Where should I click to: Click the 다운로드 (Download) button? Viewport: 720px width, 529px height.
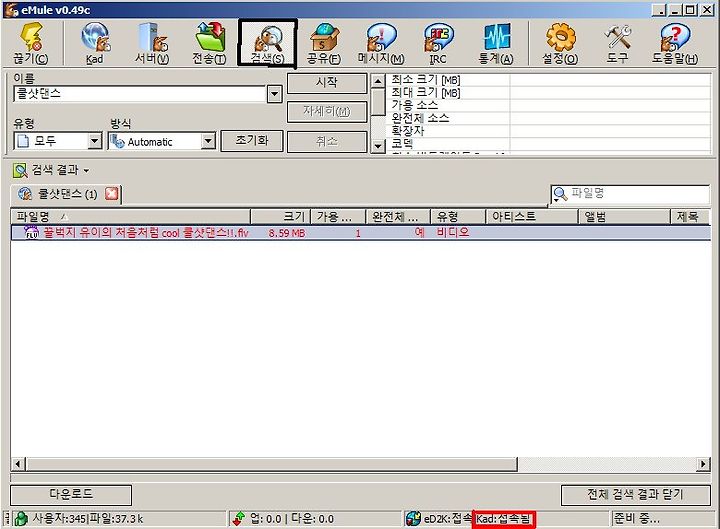[x=71, y=495]
